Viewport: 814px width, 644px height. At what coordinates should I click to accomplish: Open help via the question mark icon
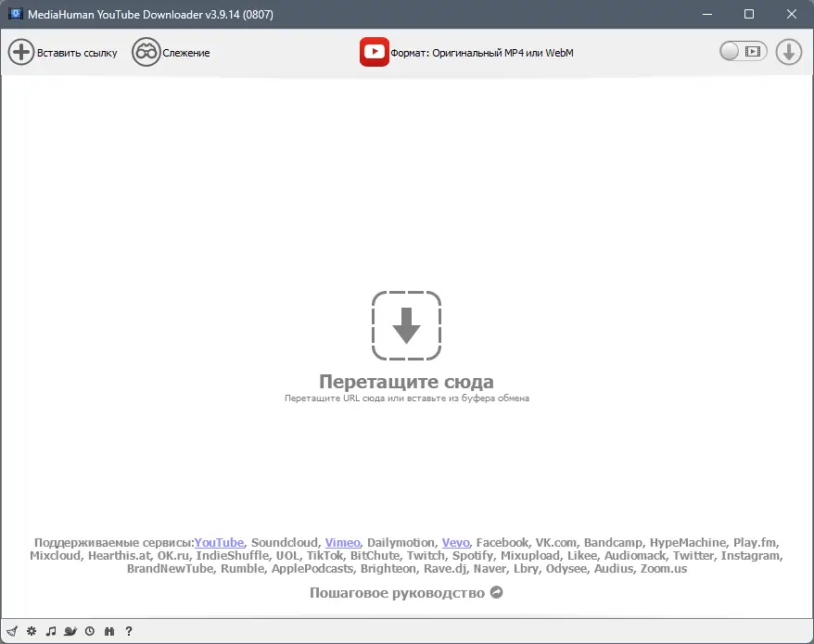pos(128,631)
